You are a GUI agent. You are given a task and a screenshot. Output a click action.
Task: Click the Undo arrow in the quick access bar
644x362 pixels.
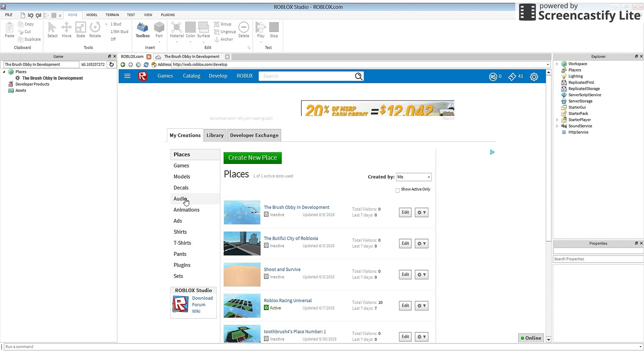(31, 15)
